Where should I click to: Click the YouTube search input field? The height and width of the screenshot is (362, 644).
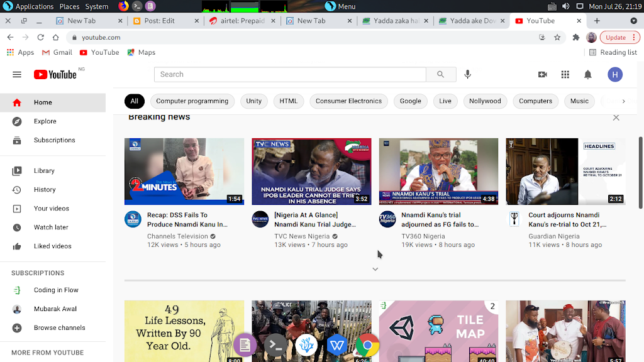pyautogui.click(x=290, y=74)
